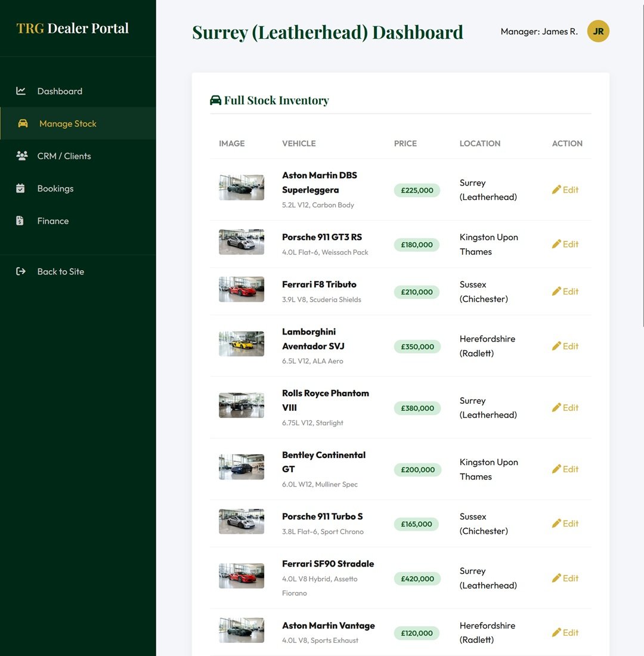The width and height of the screenshot is (644, 656).
Task: Click the Surrey (Leatherhead) Dashboard heading
Action: [327, 33]
